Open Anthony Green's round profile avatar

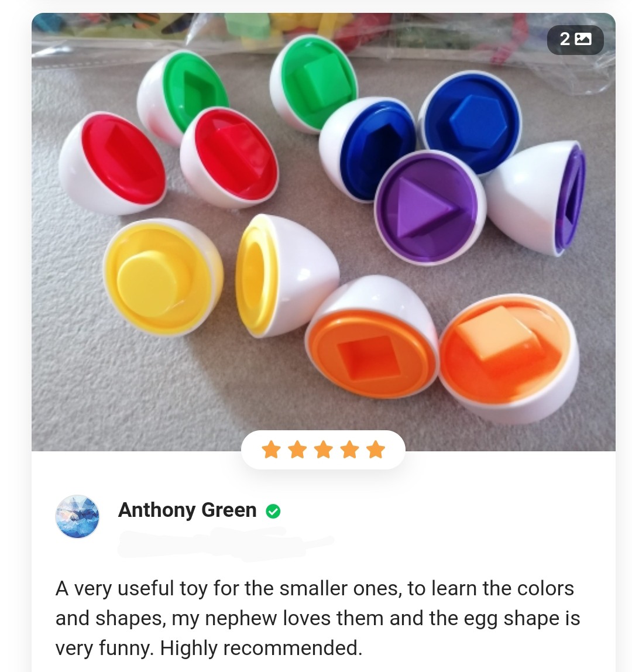point(77,516)
